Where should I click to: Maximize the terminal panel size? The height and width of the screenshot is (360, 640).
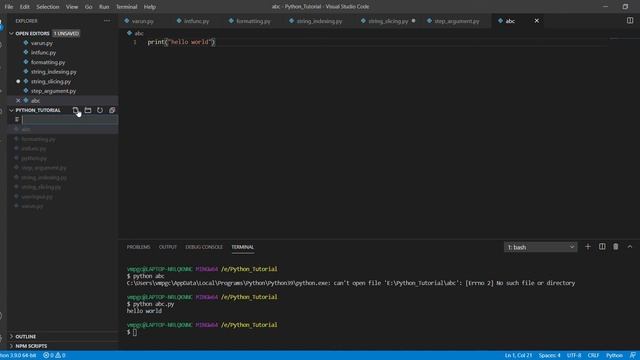[x=630, y=247]
